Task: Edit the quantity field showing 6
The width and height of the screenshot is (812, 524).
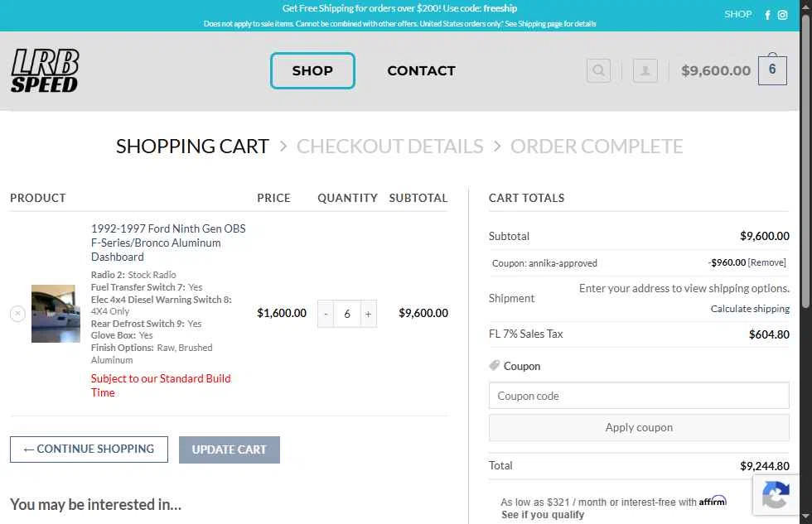Action: (x=347, y=314)
